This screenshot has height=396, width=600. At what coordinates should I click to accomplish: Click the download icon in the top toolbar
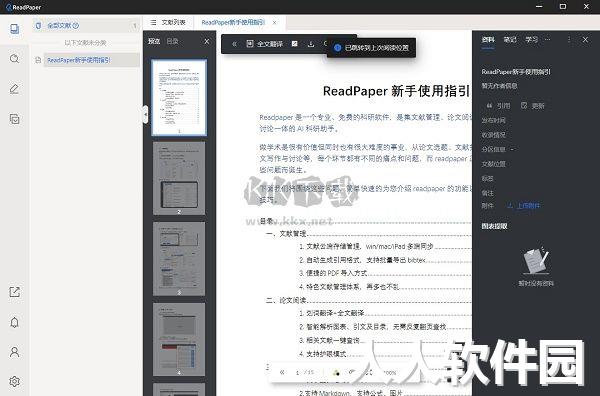tap(311, 44)
